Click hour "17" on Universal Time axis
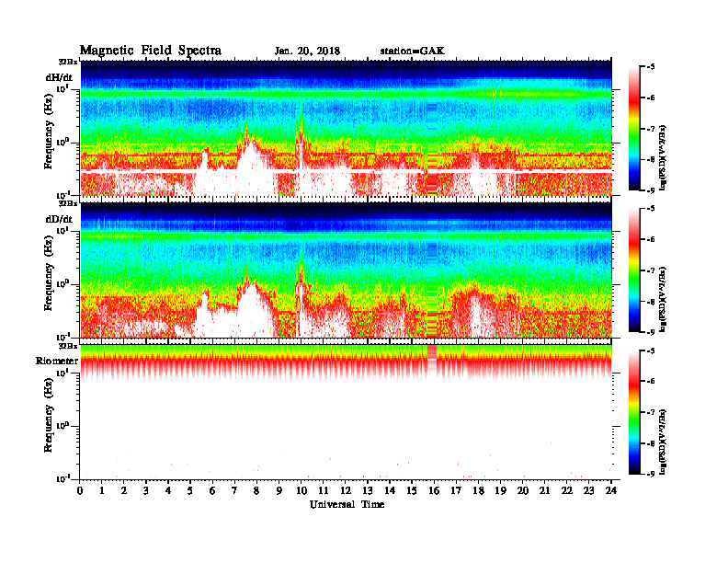The width and height of the screenshot is (728, 563). pos(457,491)
